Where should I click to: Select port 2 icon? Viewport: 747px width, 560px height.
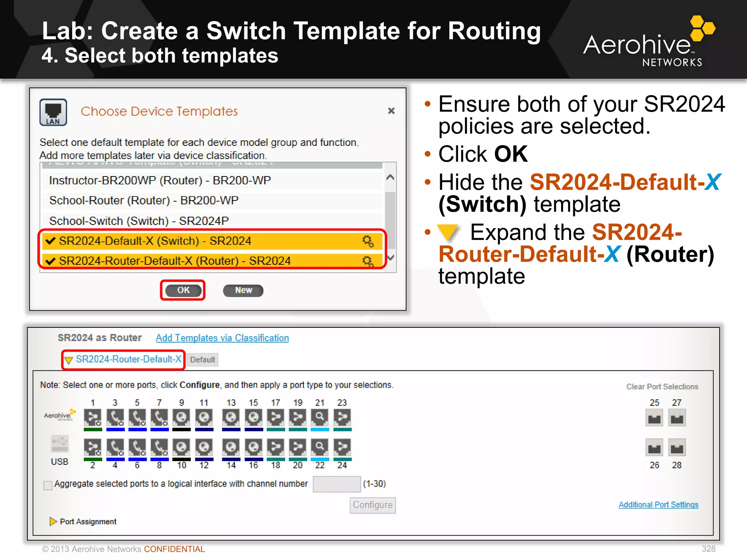pos(93,447)
